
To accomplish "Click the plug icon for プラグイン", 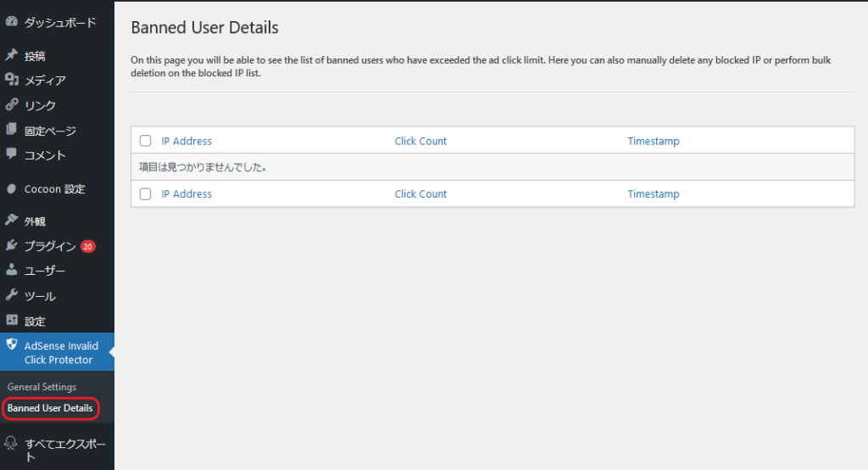I will coord(12,246).
